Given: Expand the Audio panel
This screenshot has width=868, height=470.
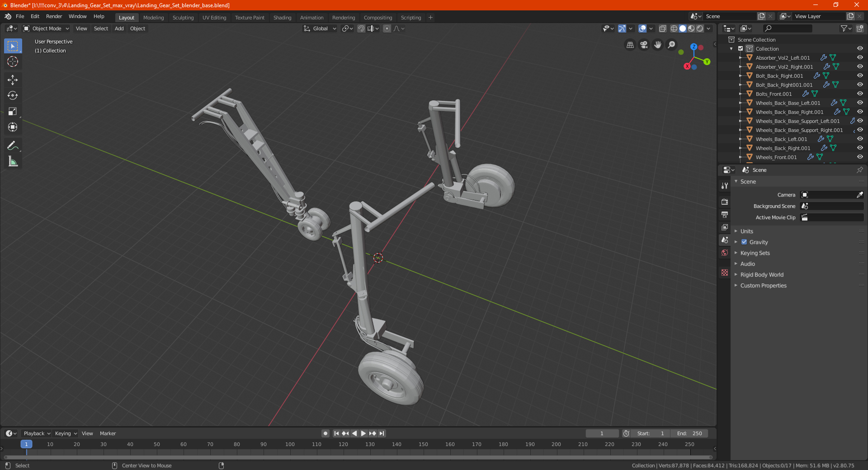Looking at the screenshot, I should [x=747, y=263].
